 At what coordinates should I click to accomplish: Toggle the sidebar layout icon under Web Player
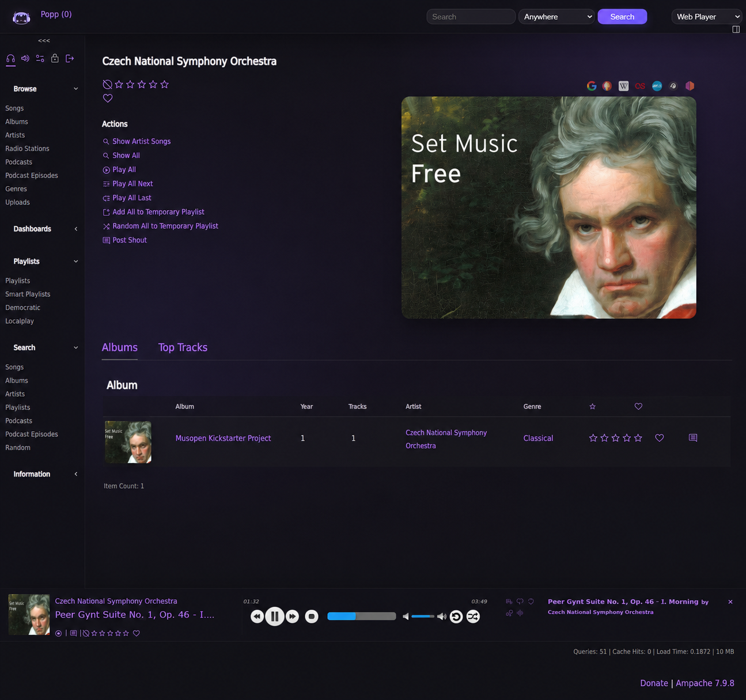tap(736, 29)
